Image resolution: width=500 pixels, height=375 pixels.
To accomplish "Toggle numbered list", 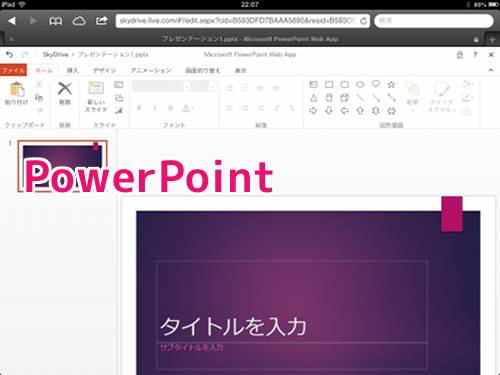I will click(245, 88).
